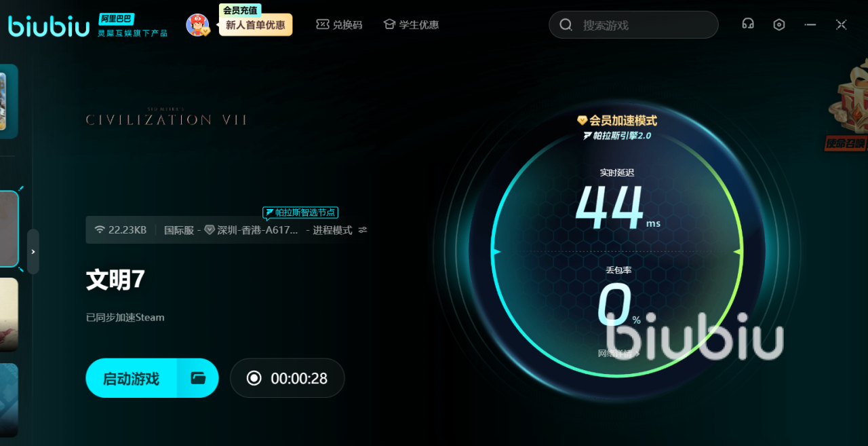Click 会员加速模式 mode label
This screenshot has height=446, width=868.
[x=617, y=121]
